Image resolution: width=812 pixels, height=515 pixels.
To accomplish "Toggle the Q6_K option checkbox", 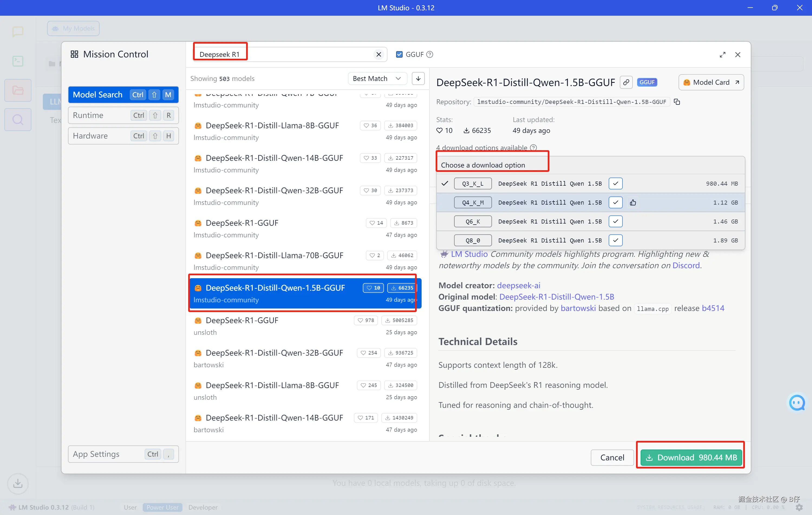I will coord(615,221).
